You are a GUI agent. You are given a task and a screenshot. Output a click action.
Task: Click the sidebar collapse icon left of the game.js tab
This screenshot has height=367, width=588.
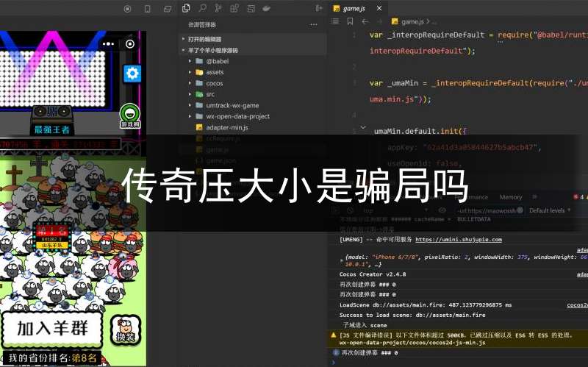tap(319, 8)
